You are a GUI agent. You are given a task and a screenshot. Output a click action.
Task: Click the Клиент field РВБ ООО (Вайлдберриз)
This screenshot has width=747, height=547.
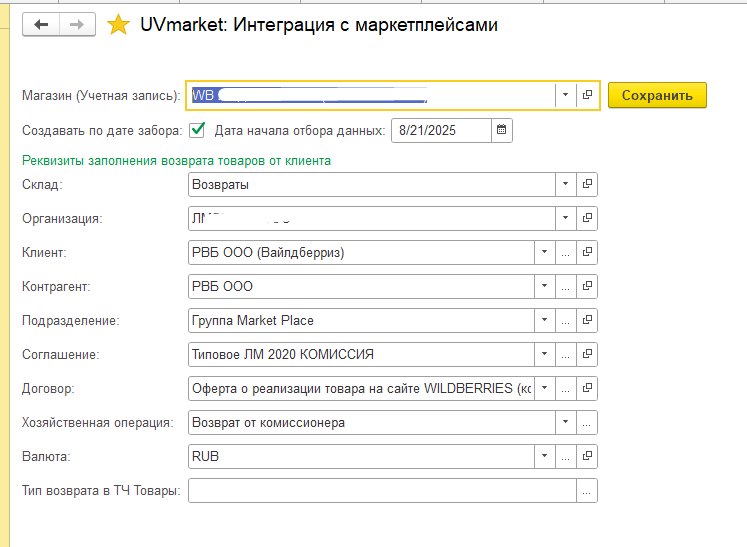(361, 252)
